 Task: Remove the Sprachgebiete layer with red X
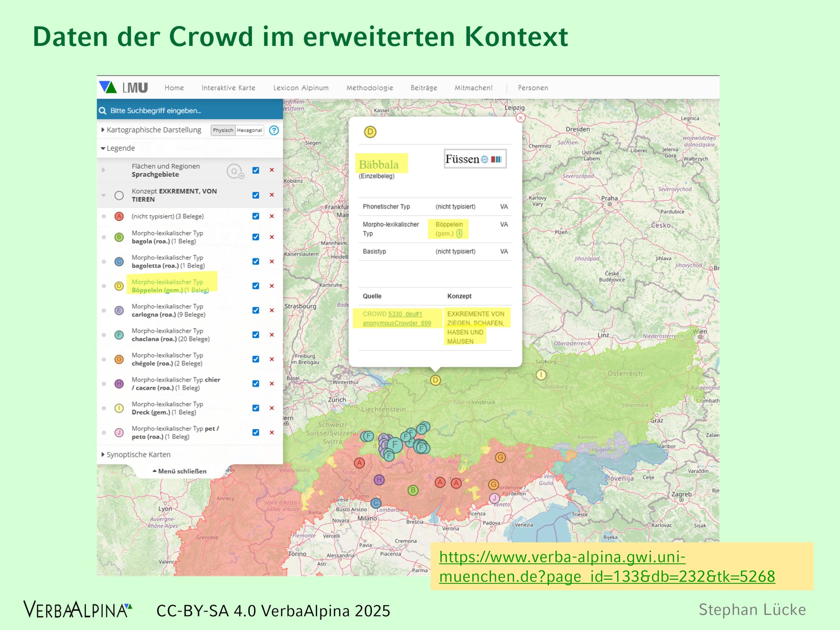tap(272, 170)
